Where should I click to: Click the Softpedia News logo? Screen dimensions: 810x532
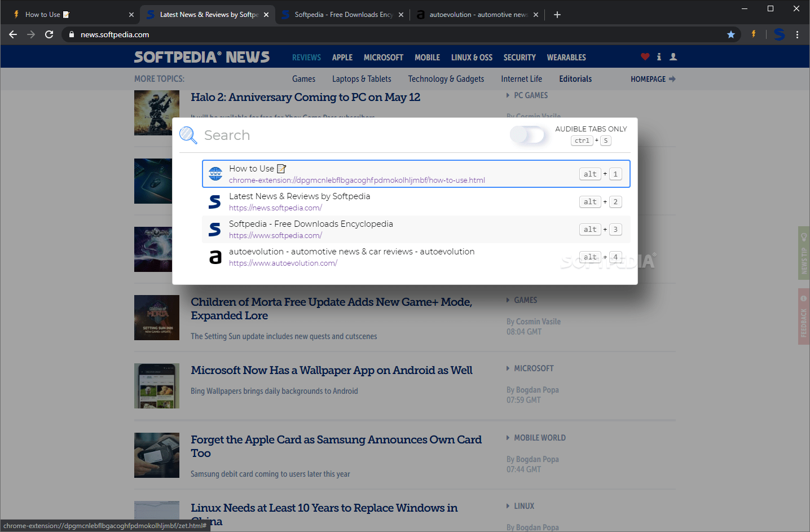[x=202, y=57]
